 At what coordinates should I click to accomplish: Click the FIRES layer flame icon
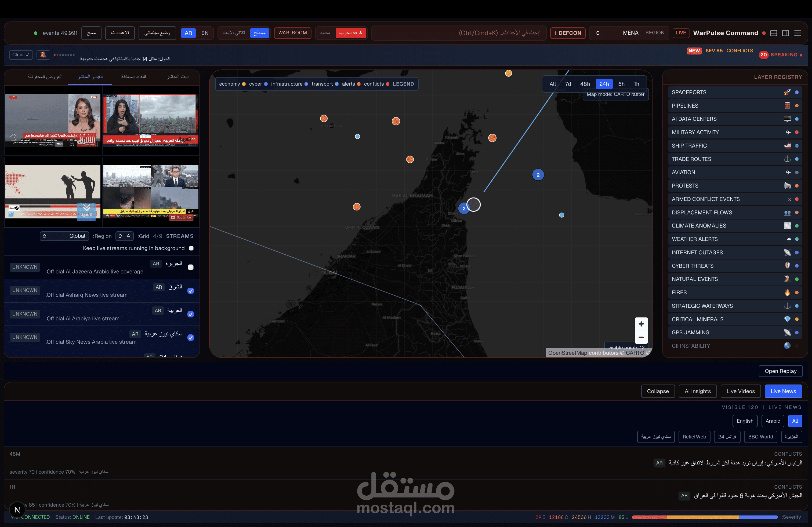[x=787, y=292]
